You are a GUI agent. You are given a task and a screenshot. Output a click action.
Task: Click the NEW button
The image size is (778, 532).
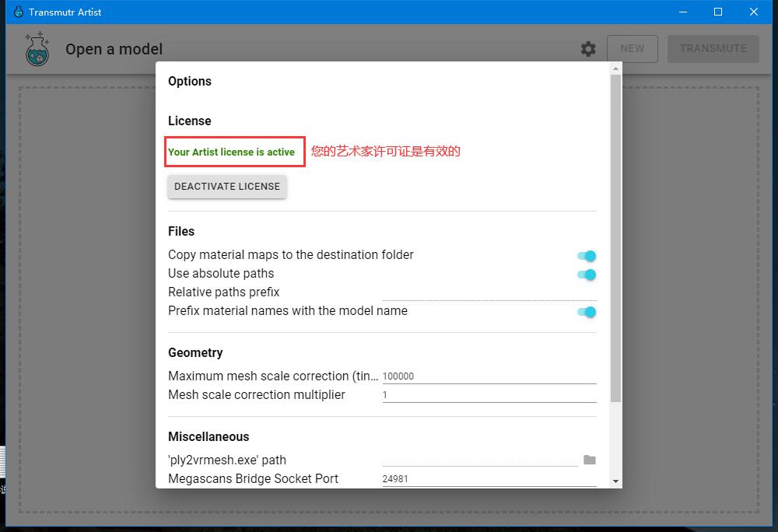pos(632,48)
